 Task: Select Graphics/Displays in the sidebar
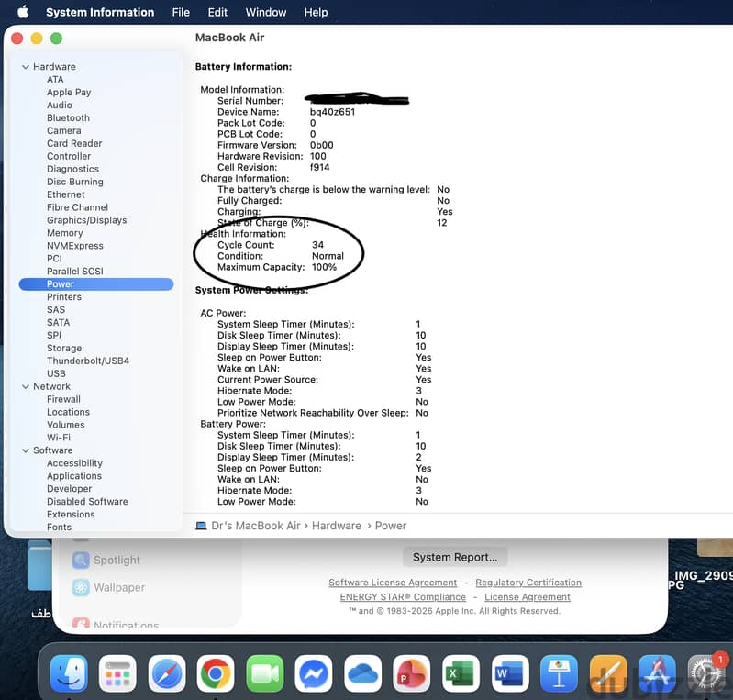(x=86, y=220)
